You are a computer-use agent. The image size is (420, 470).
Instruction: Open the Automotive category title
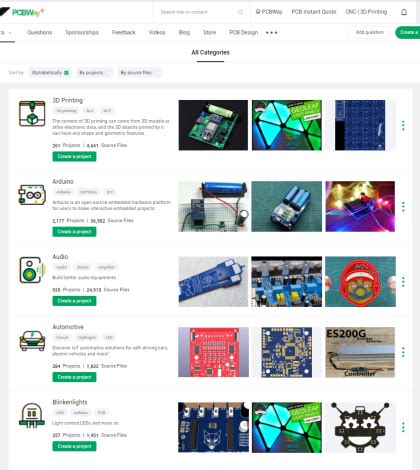pyautogui.click(x=68, y=327)
